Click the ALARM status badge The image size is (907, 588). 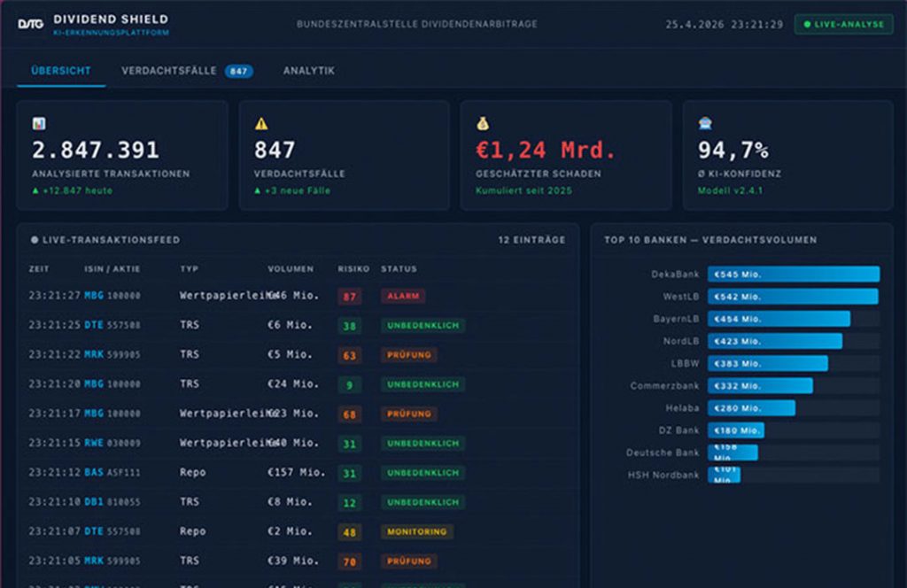403,296
